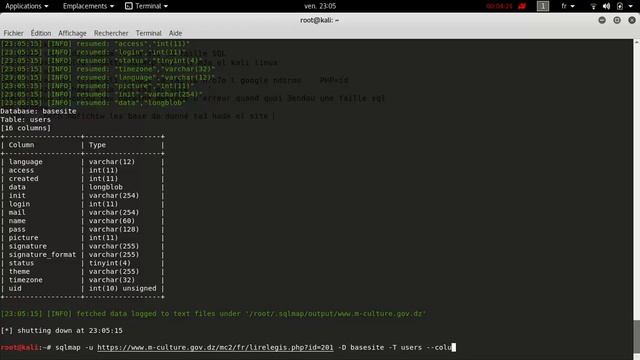Click the 'shutting down at 23:05:15' line
Viewport: 640px width, 360px height.
pos(61,331)
